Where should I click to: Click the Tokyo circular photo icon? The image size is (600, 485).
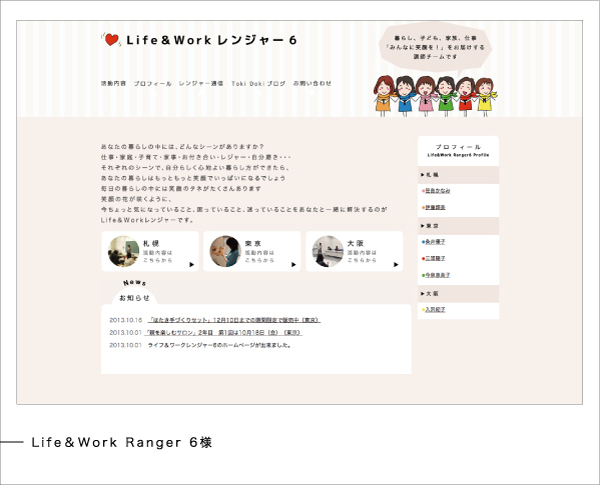[x=225, y=251]
